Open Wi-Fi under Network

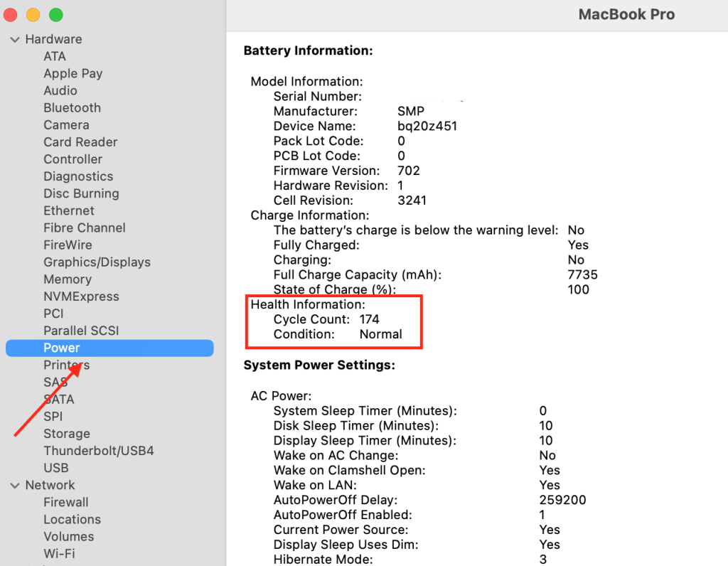tap(59, 554)
